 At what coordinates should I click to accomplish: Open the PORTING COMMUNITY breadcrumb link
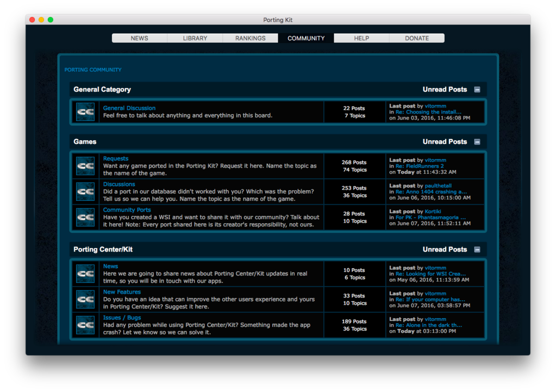click(93, 69)
